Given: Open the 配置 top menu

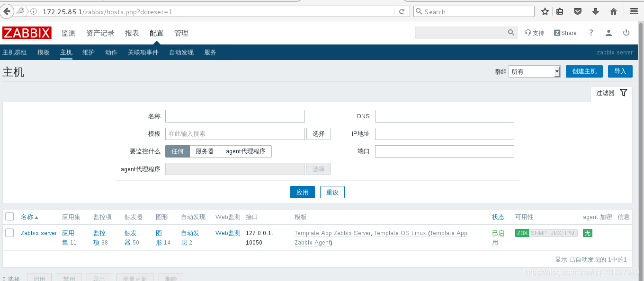Looking at the screenshot, I should pyautogui.click(x=157, y=33).
